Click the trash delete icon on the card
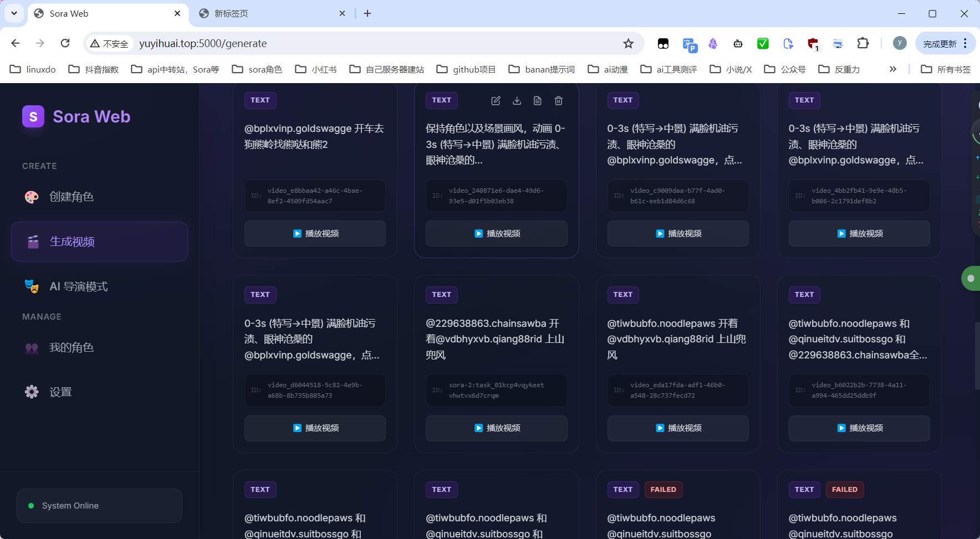 tap(558, 100)
